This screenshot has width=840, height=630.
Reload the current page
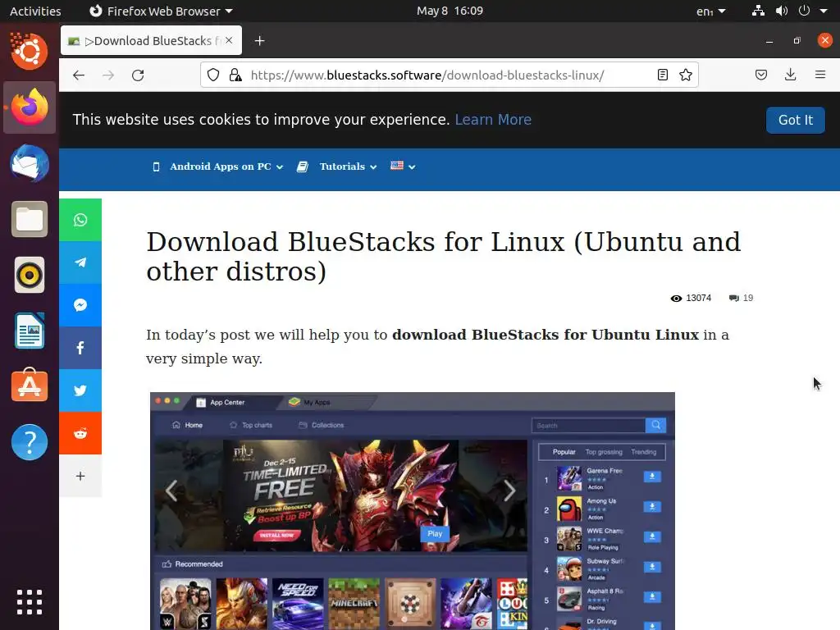[x=138, y=75]
